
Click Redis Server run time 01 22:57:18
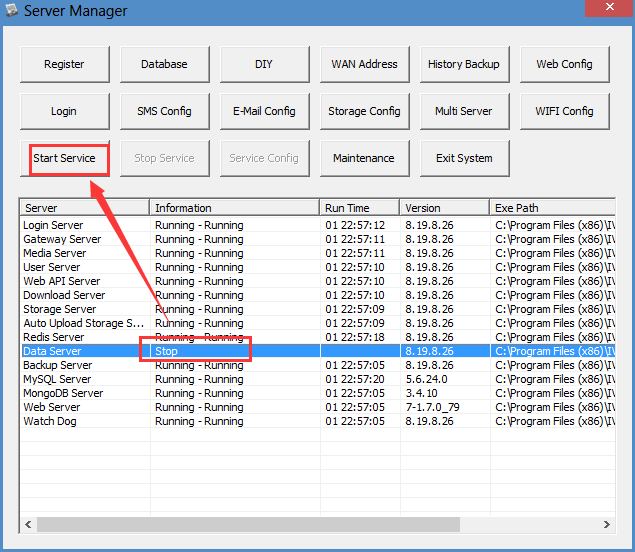pyautogui.click(x=355, y=337)
